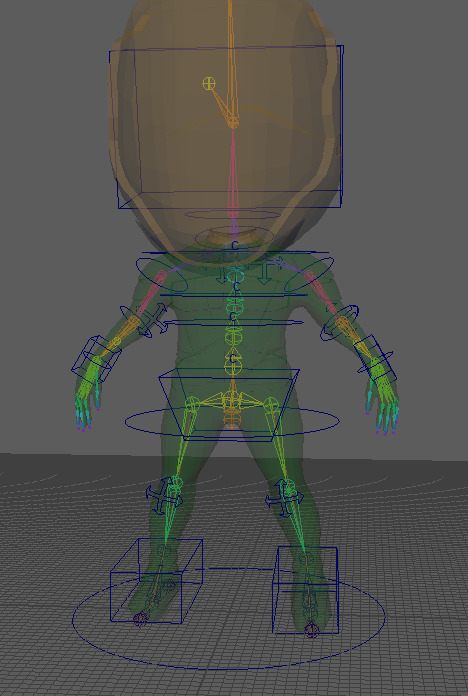Select the toe locator on viewer's left foot
The height and width of the screenshot is (696, 468).
140,618
